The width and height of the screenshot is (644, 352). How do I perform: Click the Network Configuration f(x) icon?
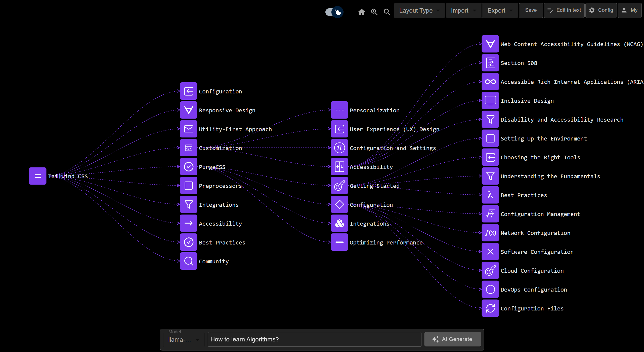pos(490,233)
